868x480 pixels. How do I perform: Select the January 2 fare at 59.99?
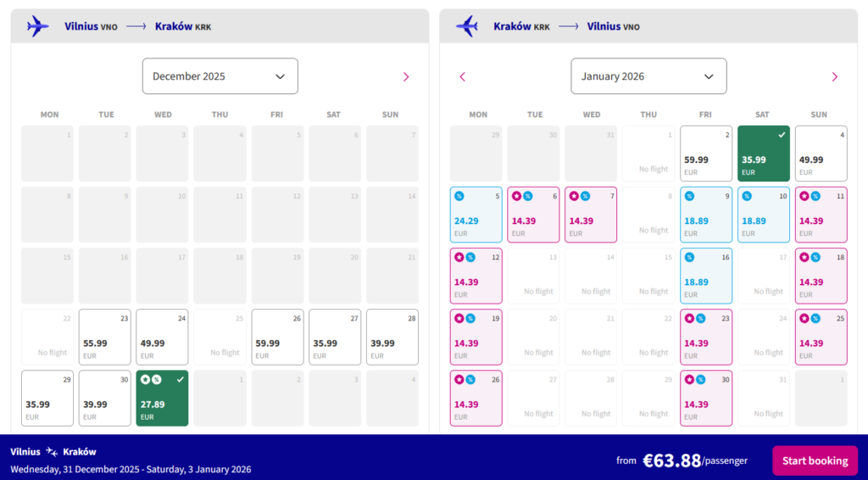[706, 153]
